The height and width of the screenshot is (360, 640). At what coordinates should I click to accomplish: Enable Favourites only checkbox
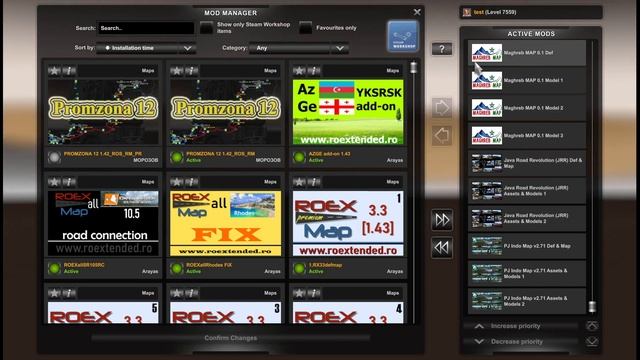pos(306,28)
